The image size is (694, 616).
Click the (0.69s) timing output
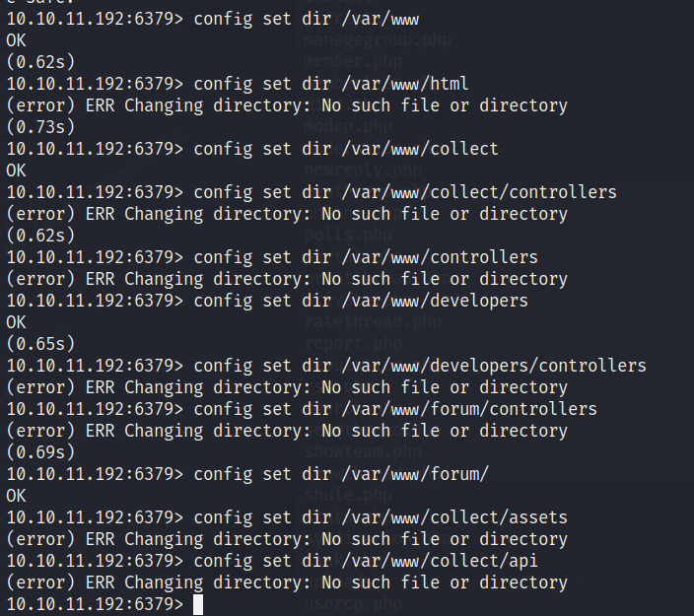pos(40,452)
